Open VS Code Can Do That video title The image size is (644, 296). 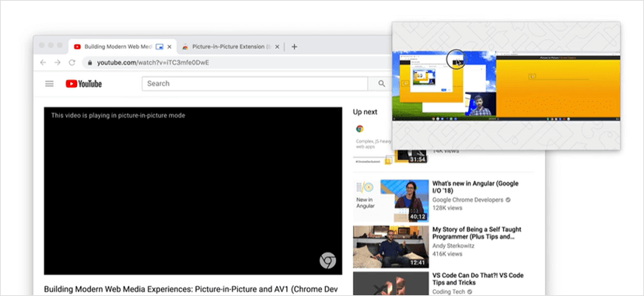(x=478, y=279)
